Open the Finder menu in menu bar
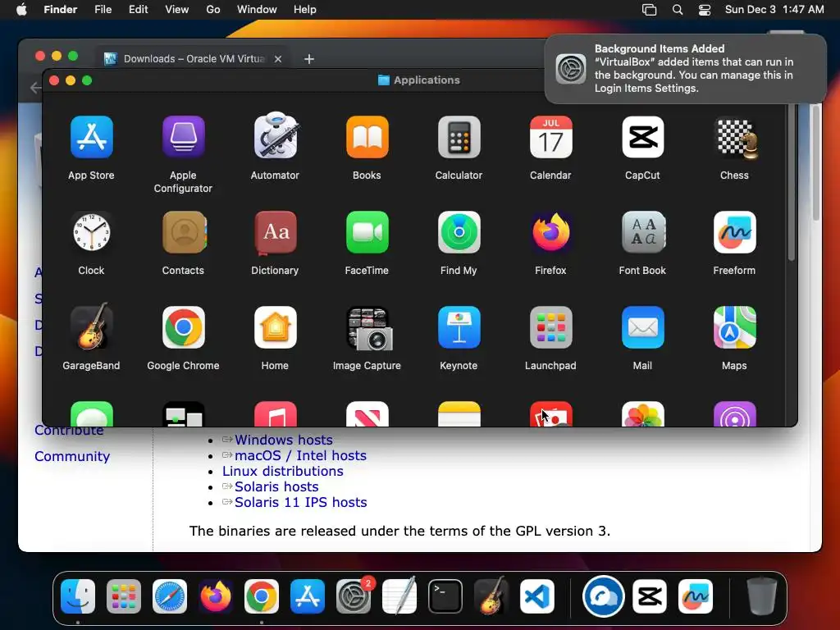 [x=60, y=10]
